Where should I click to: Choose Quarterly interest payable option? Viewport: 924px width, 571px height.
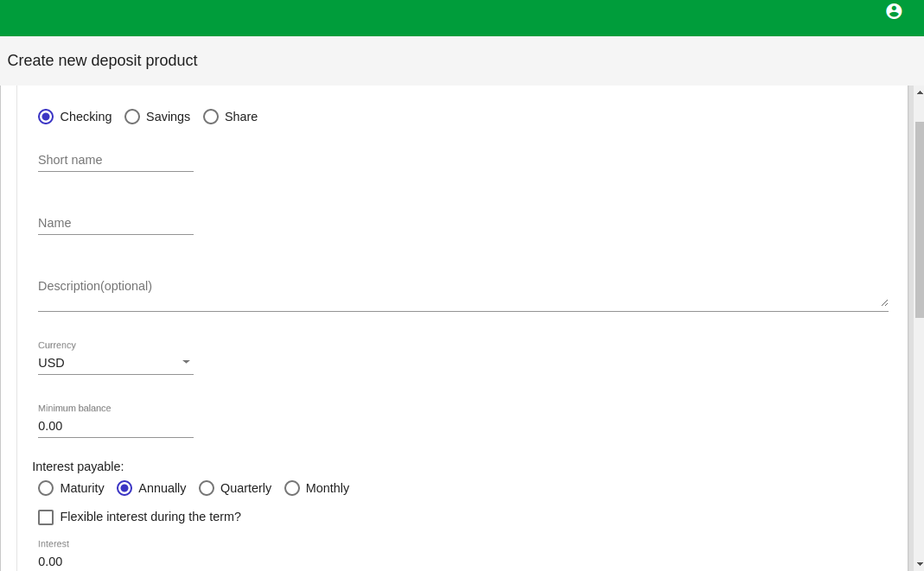coord(235,488)
